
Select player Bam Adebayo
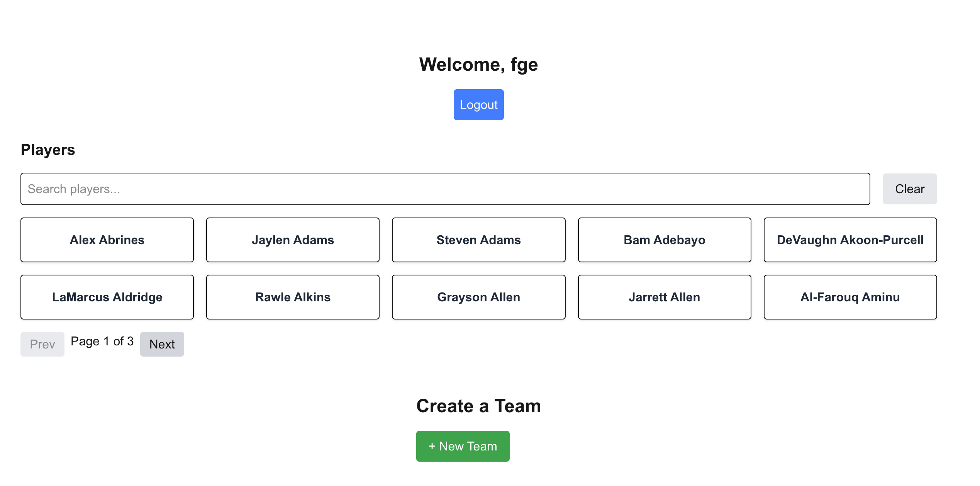coord(664,240)
